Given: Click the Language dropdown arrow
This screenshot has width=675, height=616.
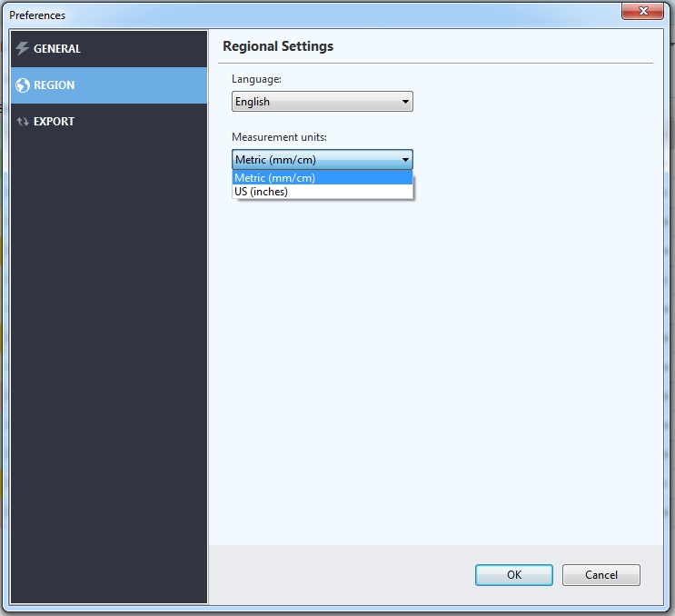Looking at the screenshot, I should [405, 102].
